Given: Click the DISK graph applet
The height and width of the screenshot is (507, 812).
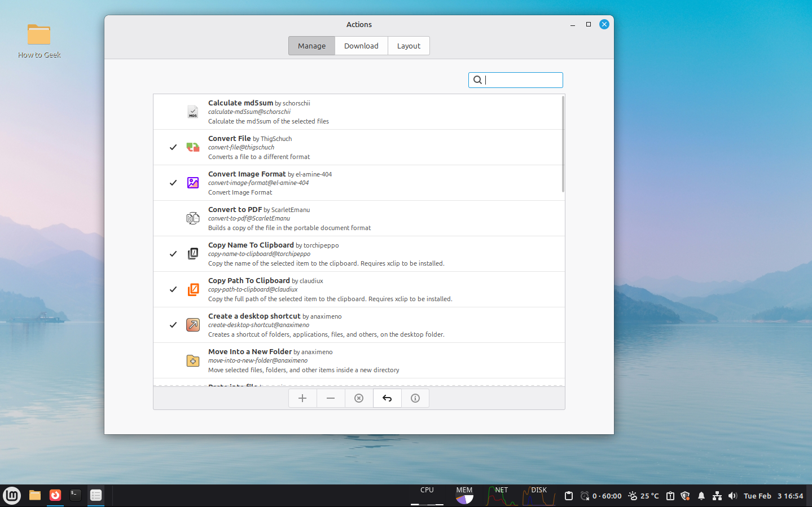Looking at the screenshot, I should [539, 496].
